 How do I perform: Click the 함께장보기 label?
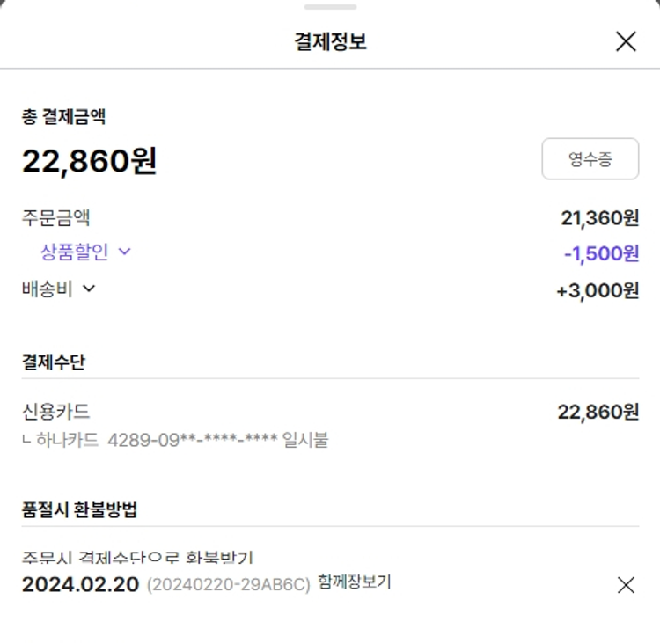coord(355,582)
